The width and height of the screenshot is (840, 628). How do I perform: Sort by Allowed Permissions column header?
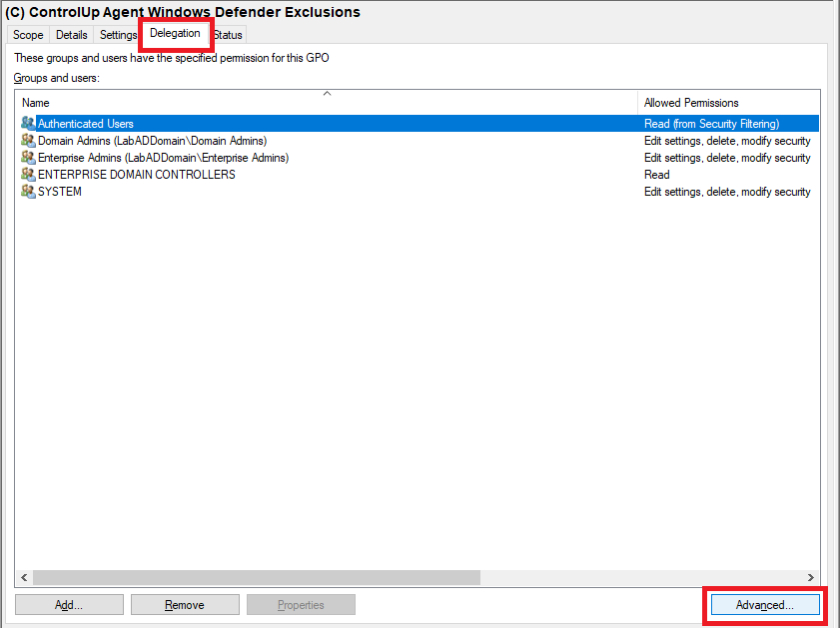727,103
